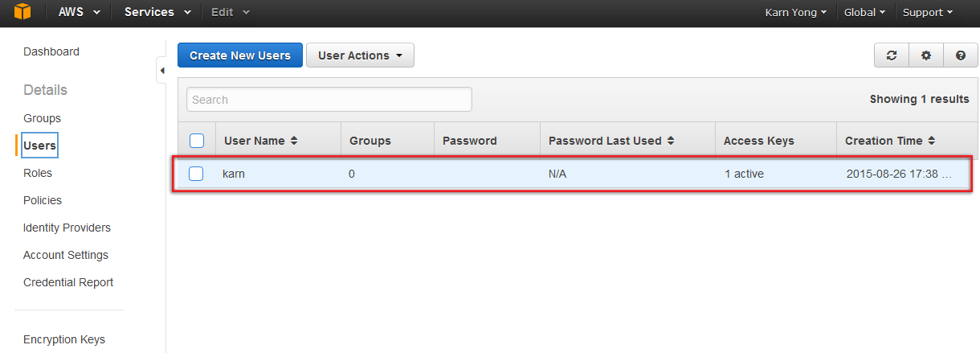Click into the Search users field
This screenshot has width=980, height=353.
coord(329,100)
